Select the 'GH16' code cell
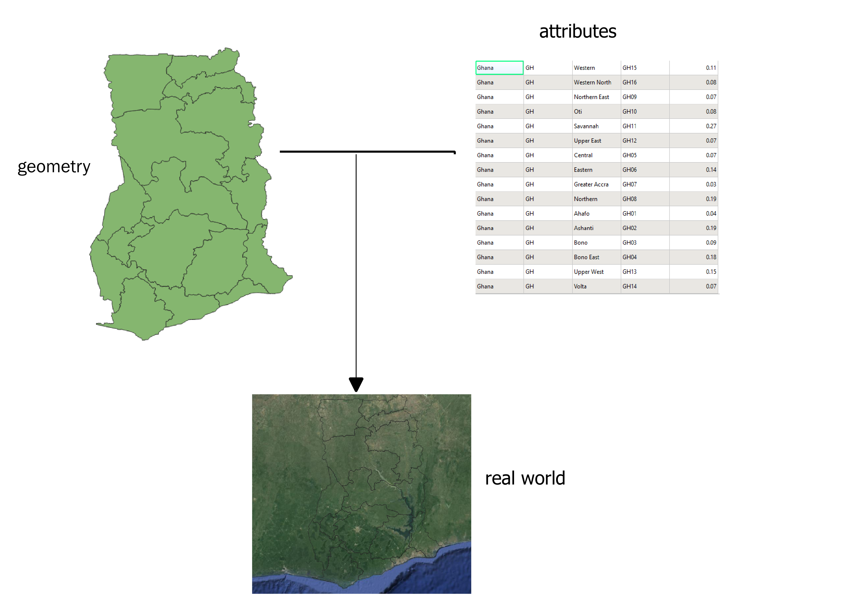 (x=645, y=82)
